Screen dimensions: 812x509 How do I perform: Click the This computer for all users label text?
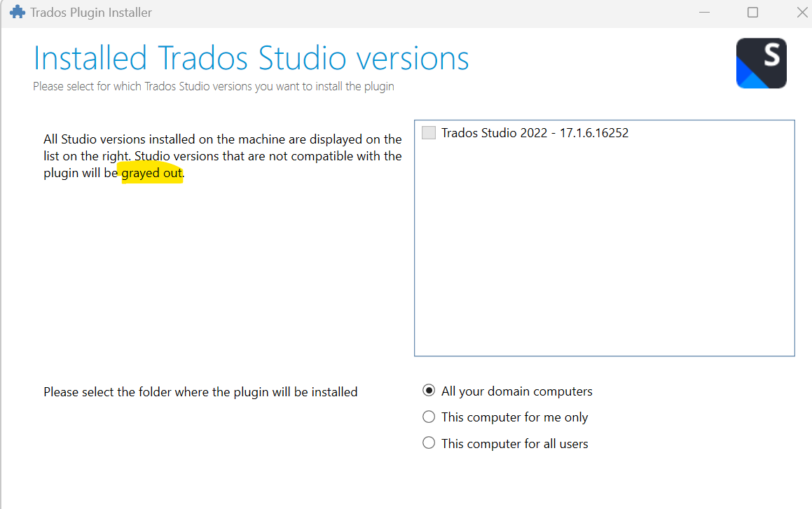[514, 444]
